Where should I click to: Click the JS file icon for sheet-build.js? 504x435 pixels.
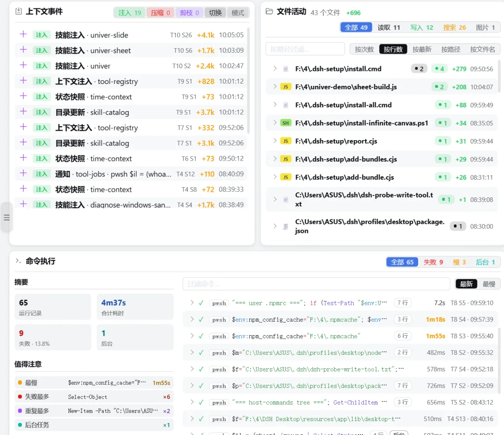click(x=286, y=87)
